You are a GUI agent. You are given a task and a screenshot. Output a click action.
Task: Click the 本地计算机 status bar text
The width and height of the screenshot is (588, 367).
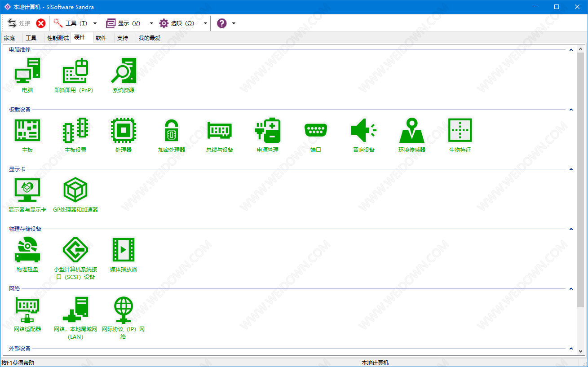375,363
